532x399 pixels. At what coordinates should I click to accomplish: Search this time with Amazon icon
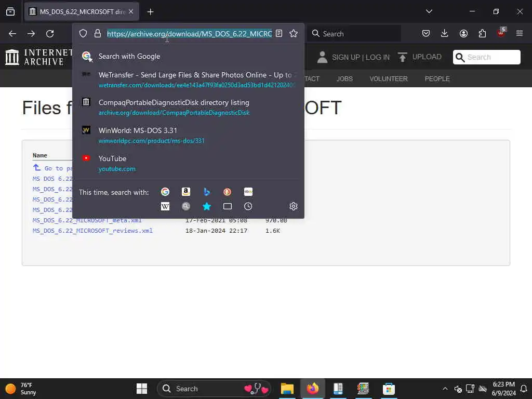tap(185, 192)
